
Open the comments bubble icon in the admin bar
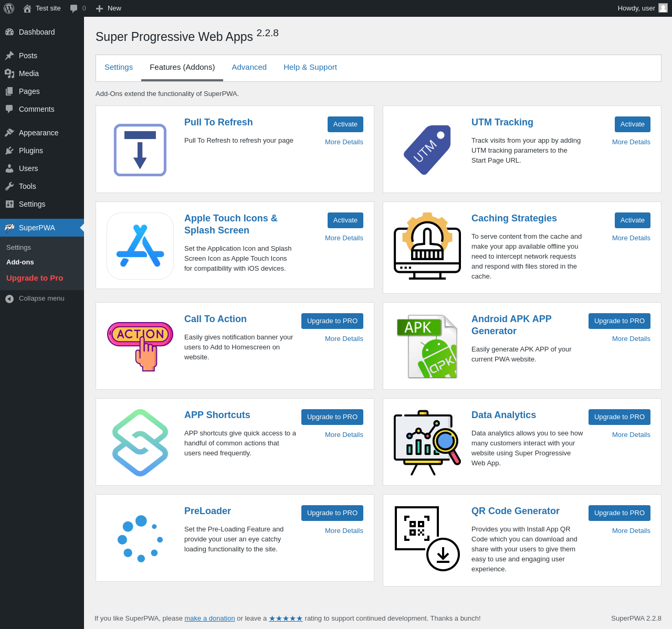point(73,8)
